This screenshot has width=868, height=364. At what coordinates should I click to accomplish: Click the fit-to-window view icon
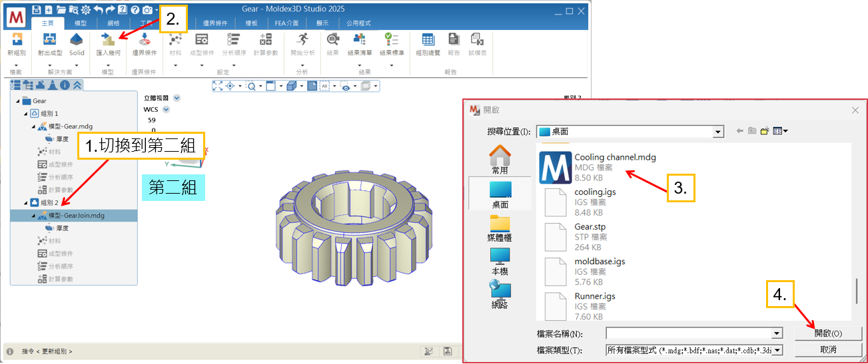click(x=218, y=86)
